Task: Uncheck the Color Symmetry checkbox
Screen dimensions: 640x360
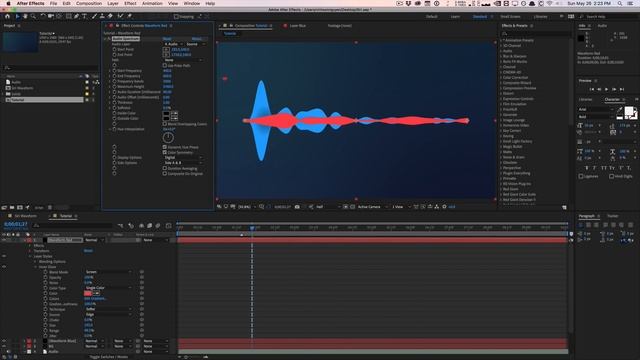Action: pos(165,152)
